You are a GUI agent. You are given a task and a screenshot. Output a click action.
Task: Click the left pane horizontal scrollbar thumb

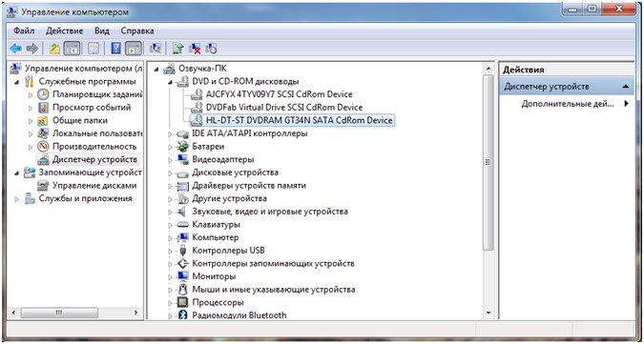[59, 313]
